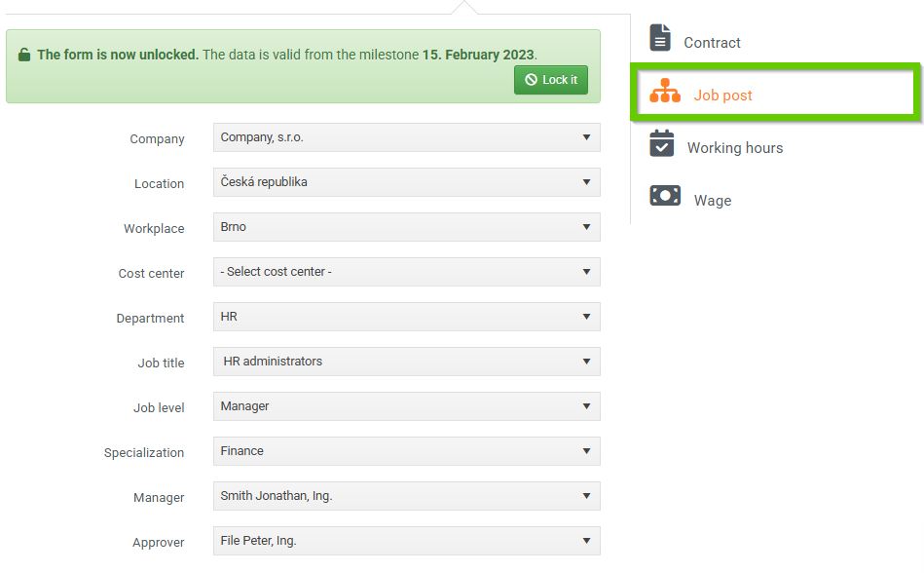
Task: Go to the Wage section
Action: click(x=712, y=201)
